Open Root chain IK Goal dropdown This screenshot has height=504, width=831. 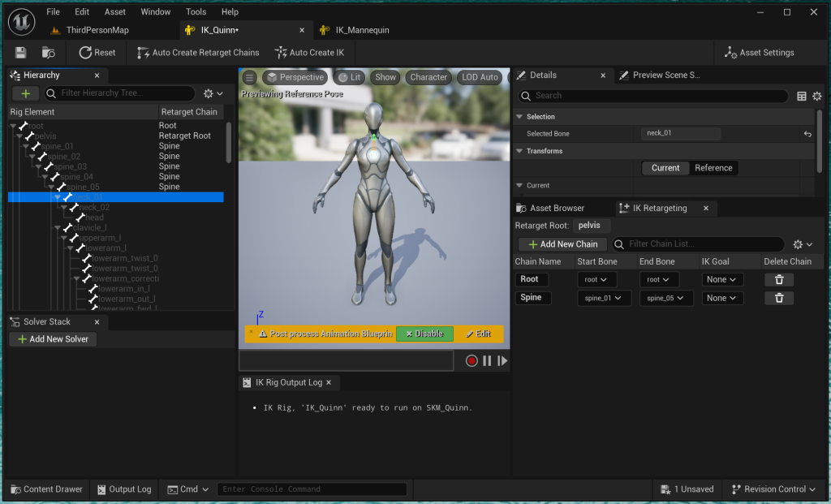(x=721, y=279)
